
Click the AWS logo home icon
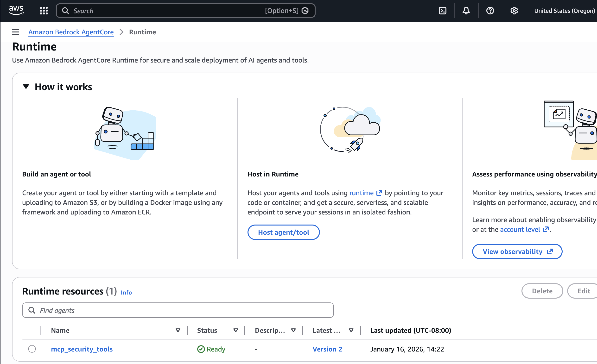click(16, 10)
